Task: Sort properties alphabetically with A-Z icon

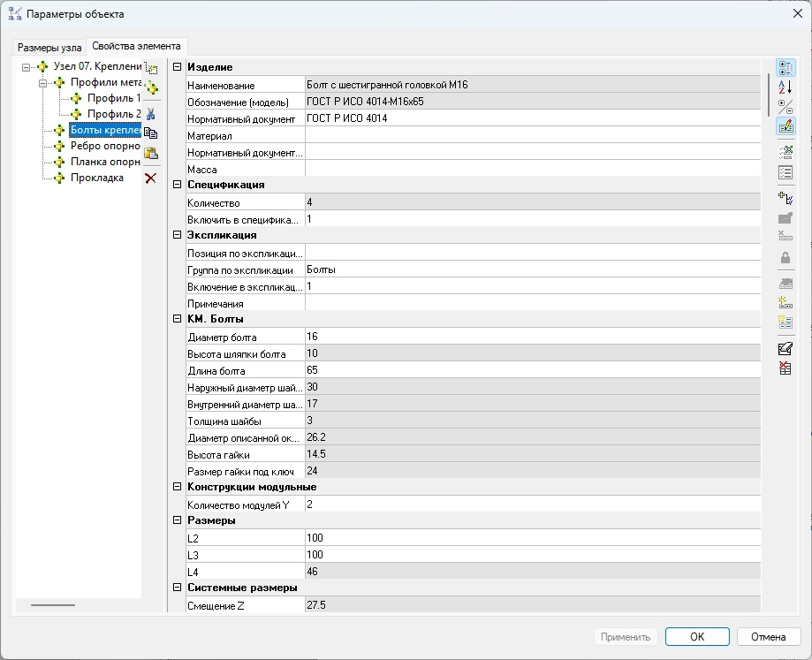Action: coord(785,87)
